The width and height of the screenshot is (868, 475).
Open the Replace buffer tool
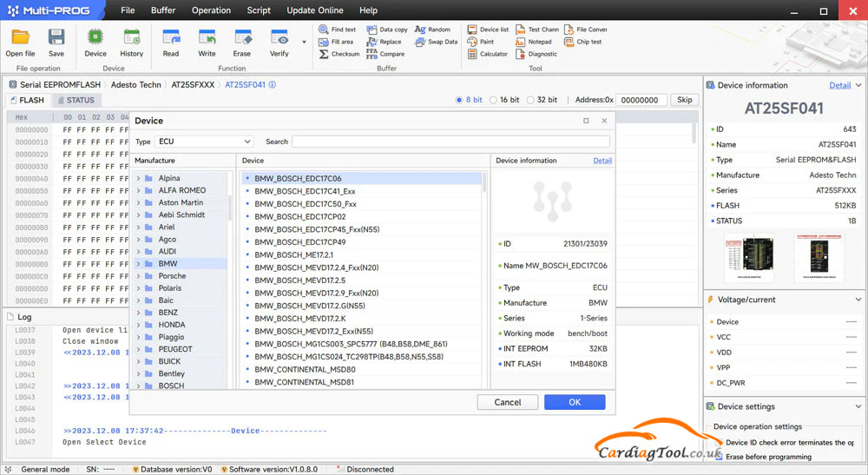click(x=384, y=42)
